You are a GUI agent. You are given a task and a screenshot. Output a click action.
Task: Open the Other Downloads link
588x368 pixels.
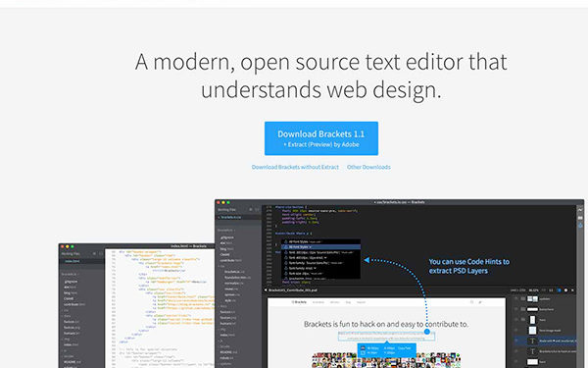[368, 167]
